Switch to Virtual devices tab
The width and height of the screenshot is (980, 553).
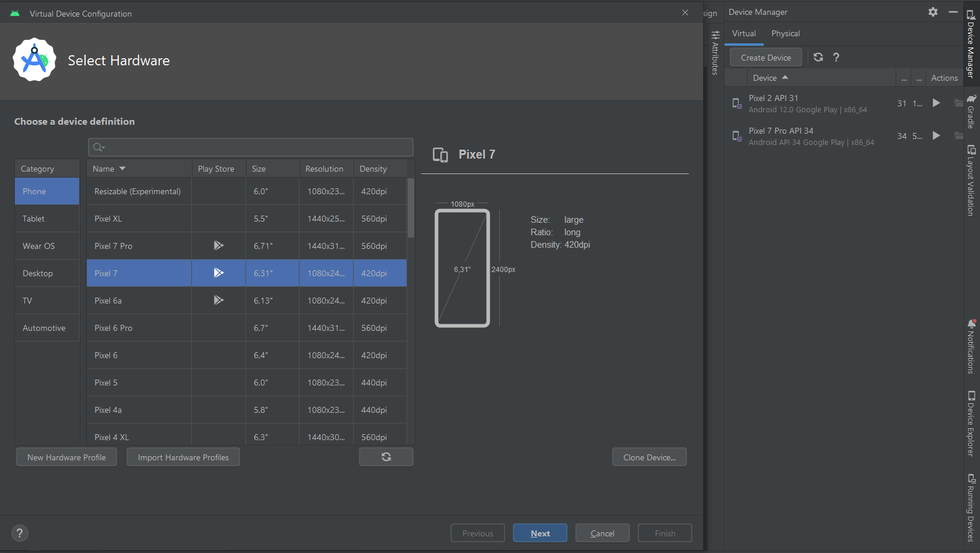pos(744,33)
